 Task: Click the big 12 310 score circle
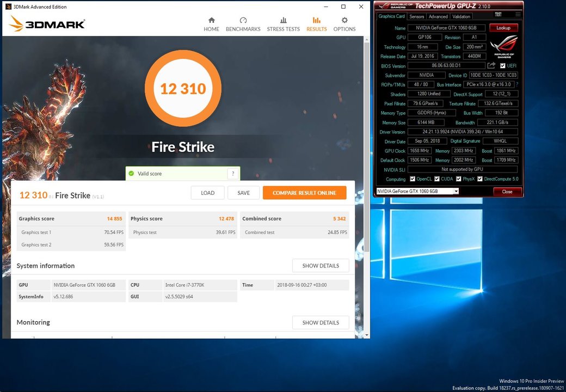coord(183,88)
